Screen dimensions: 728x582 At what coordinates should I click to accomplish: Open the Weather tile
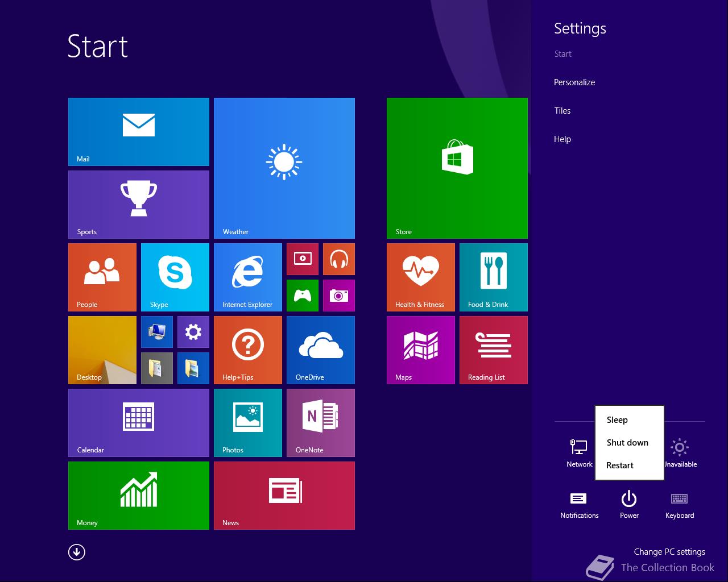284,168
